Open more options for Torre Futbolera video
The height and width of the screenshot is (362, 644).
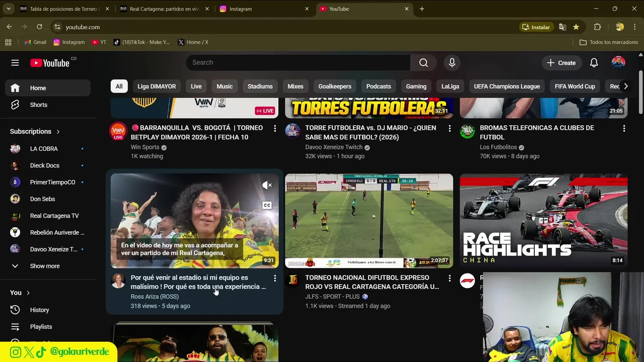(449, 129)
